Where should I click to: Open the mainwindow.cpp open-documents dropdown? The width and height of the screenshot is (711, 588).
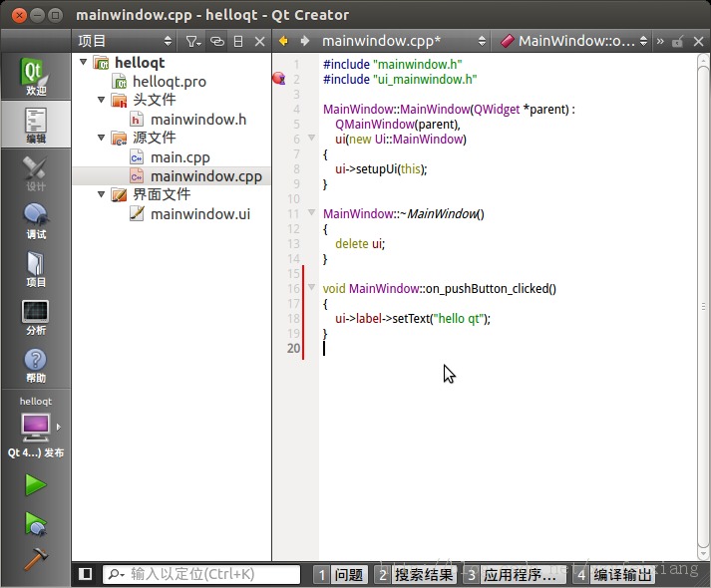(404, 41)
